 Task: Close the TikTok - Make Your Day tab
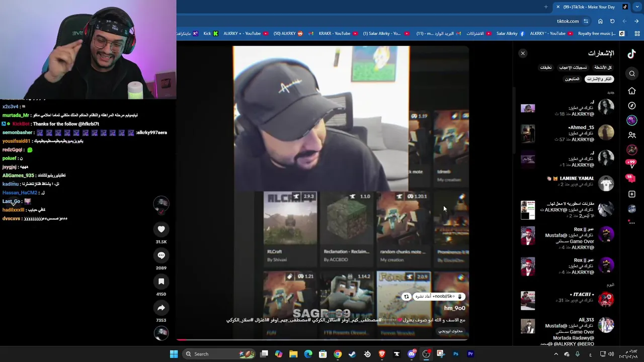[558, 7]
